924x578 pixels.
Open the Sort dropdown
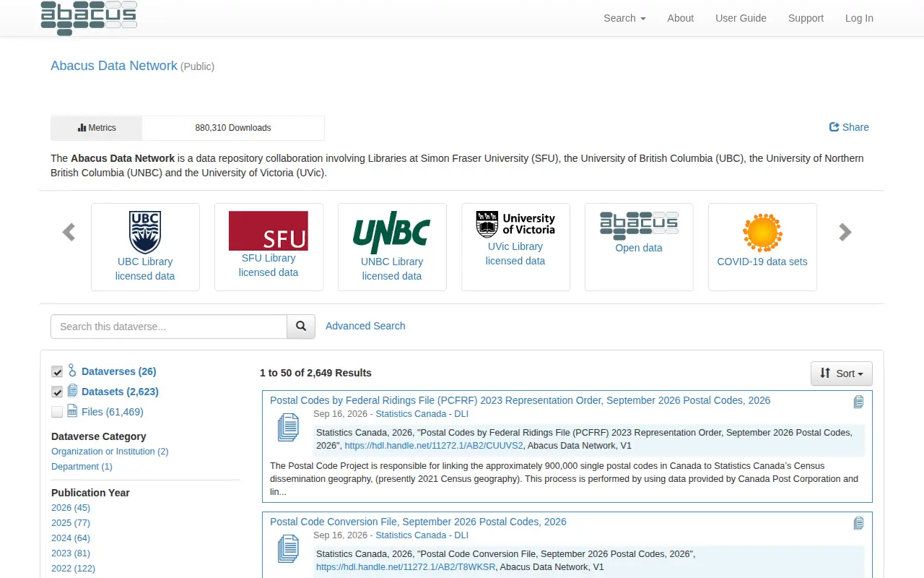[842, 374]
